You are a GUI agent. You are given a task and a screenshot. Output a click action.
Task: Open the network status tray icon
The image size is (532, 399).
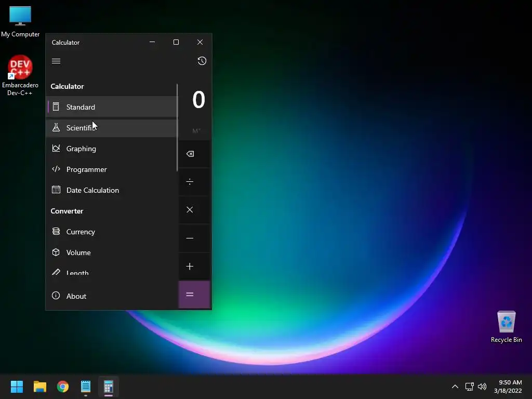[469, 387]
